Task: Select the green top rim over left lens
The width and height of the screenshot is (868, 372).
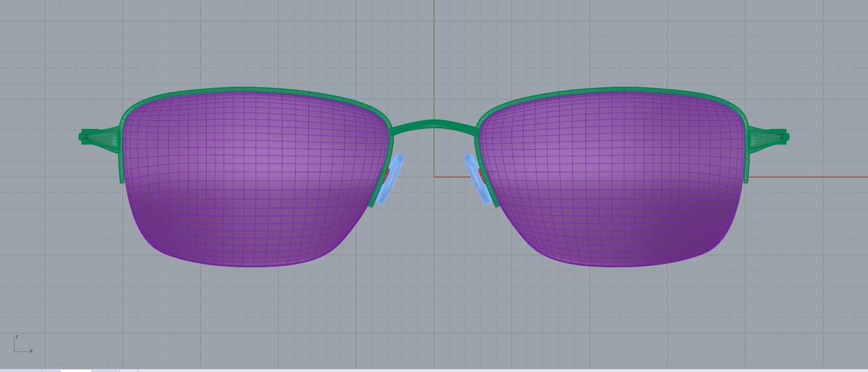Action: [245, 89]
